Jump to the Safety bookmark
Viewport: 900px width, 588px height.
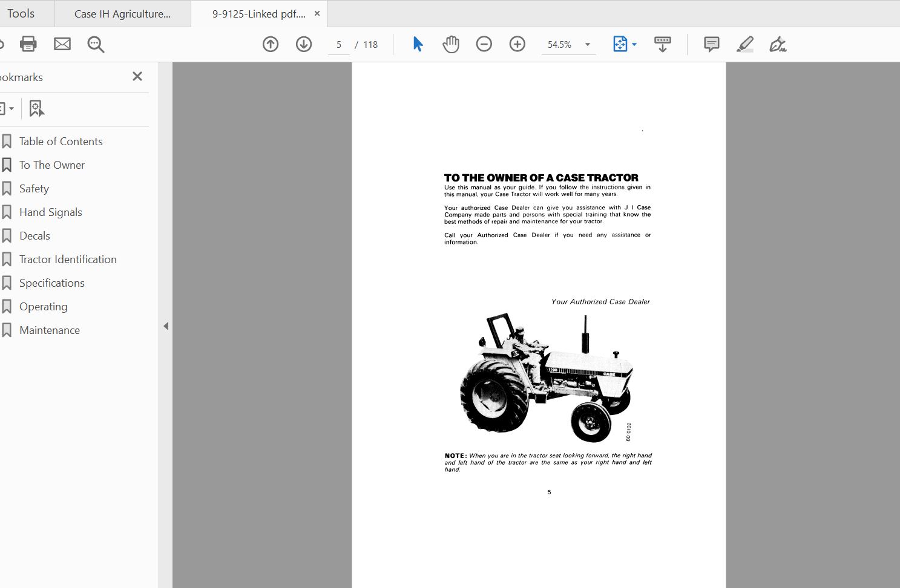click(34, 188)
